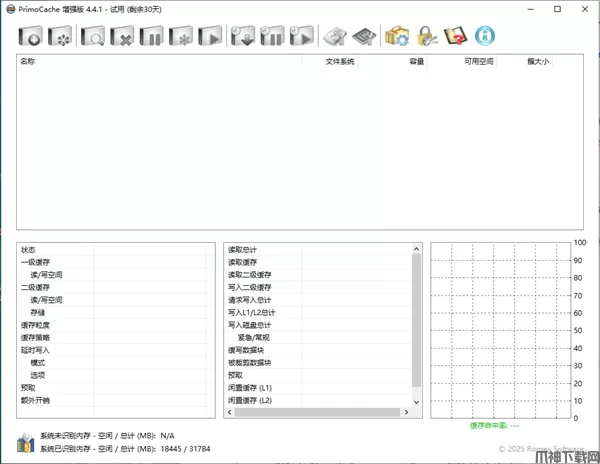Select the 状态 row in left panel
Screen dimensions: 600x464
click(x=28, y=249)
